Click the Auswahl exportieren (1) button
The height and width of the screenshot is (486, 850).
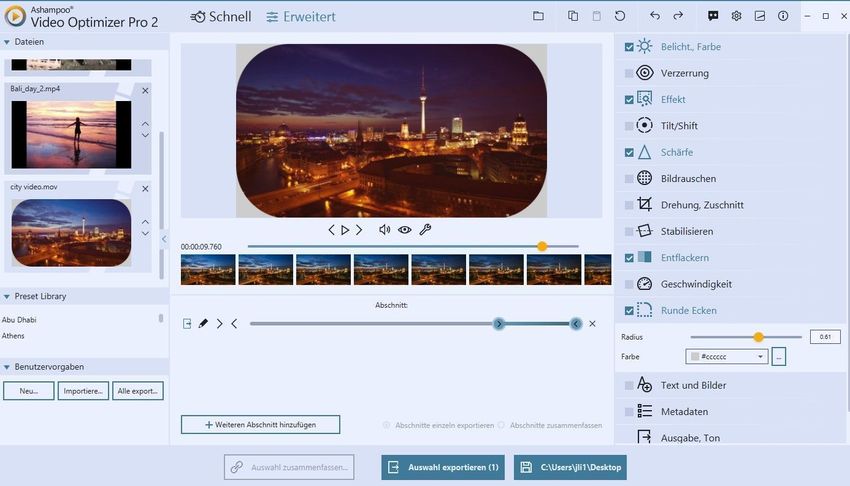tap(442, 467)
